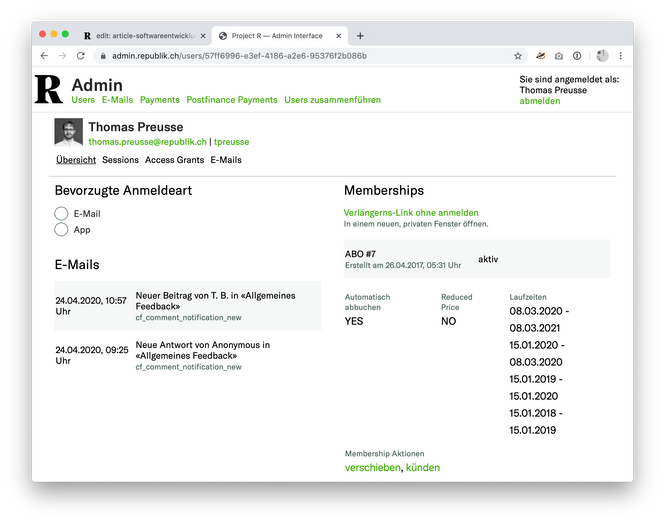This screenshot has height=524, width=665.
Task: Select E-Mail as preferred login method
Action: [x=61, y=213]
